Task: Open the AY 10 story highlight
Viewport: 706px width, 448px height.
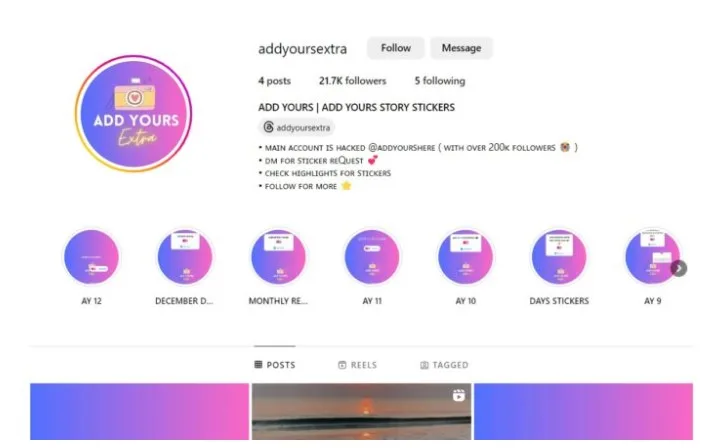Action: click(x=466, y=257)
